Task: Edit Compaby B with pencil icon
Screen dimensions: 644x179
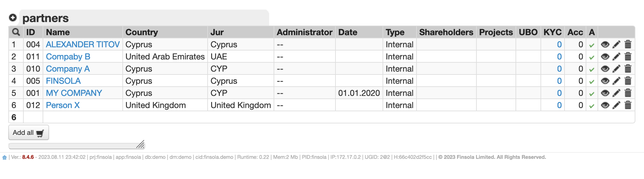Action: [x=616, y=57]
